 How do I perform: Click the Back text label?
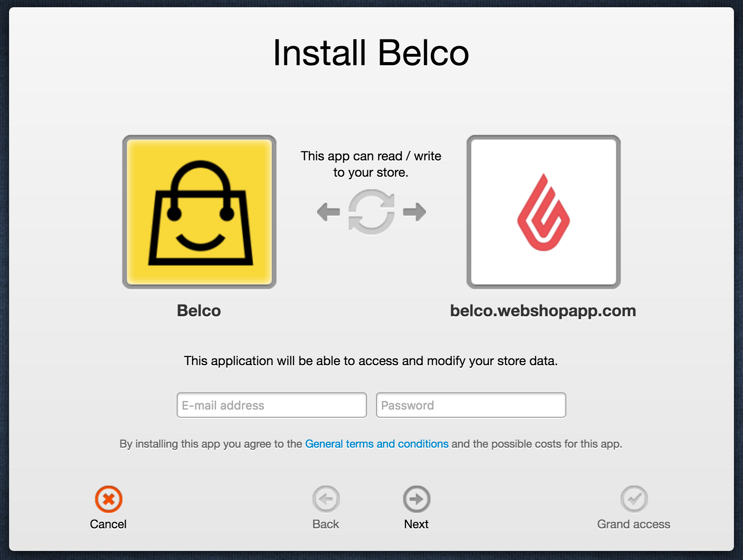[326, 524]
